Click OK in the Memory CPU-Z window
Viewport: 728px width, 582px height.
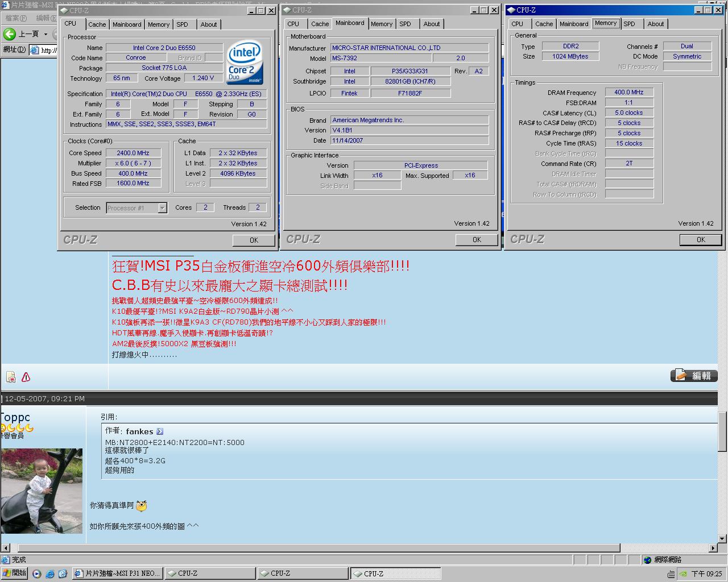click(x=701, y=240)
